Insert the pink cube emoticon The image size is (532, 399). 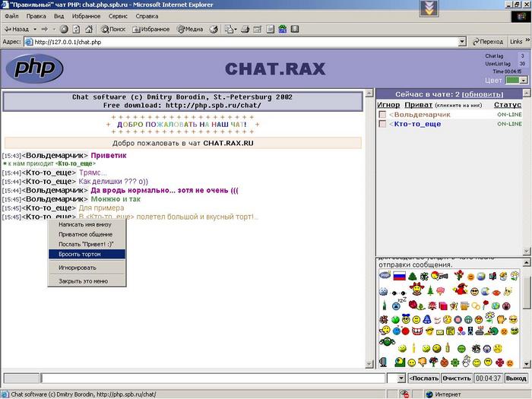coord(443,306)
